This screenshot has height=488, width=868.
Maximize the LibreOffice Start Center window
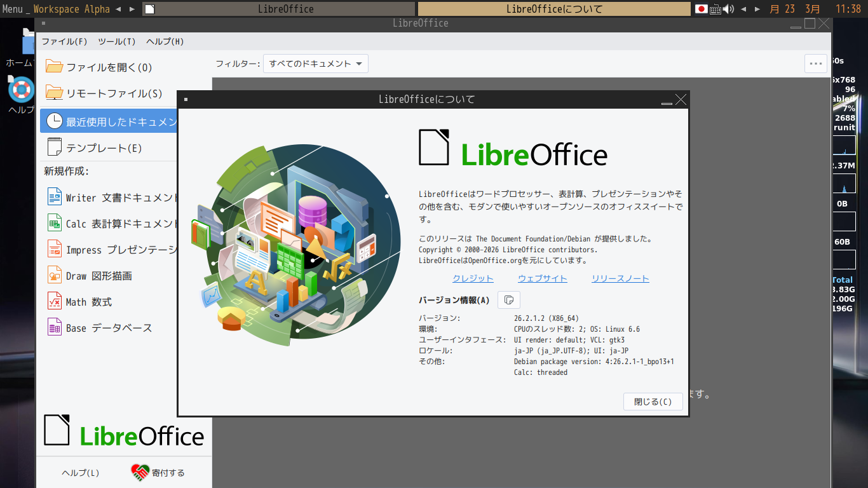pyautogui.click(x=810, y=24)
